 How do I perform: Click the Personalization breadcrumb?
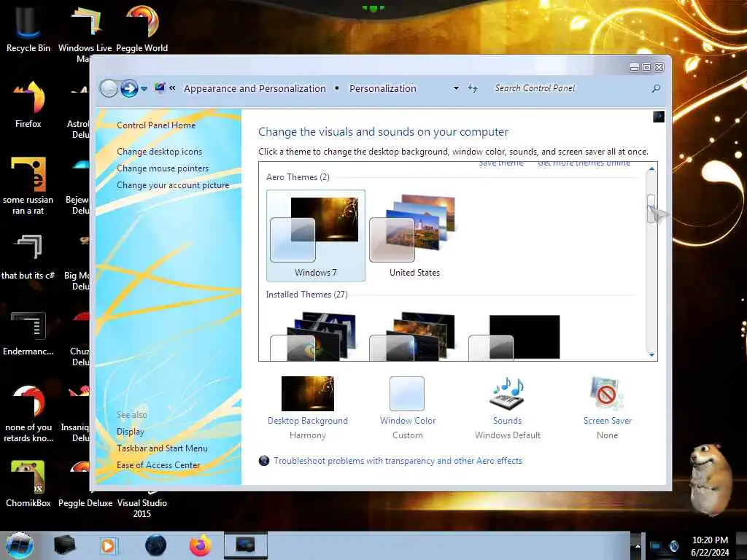383,88
